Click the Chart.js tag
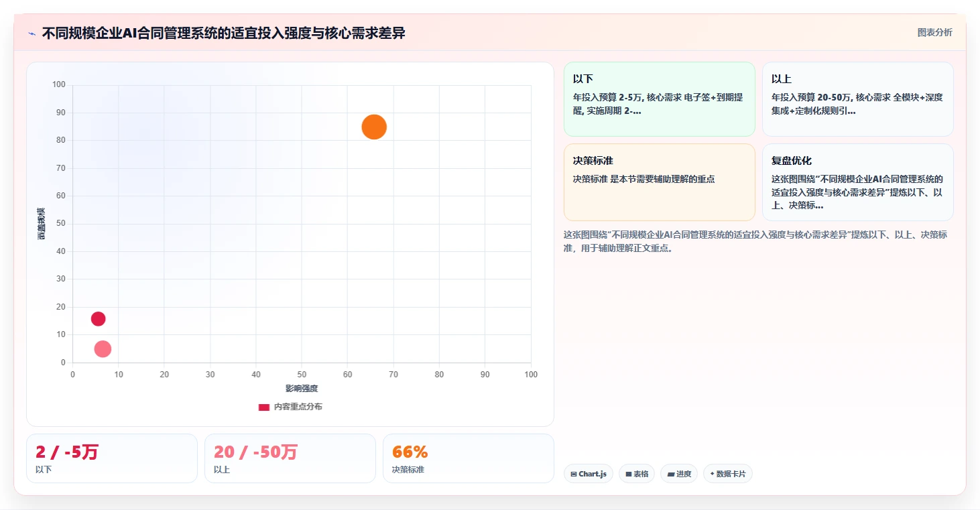Viewport: 980px width, 510px height. (x=589, y=474)
